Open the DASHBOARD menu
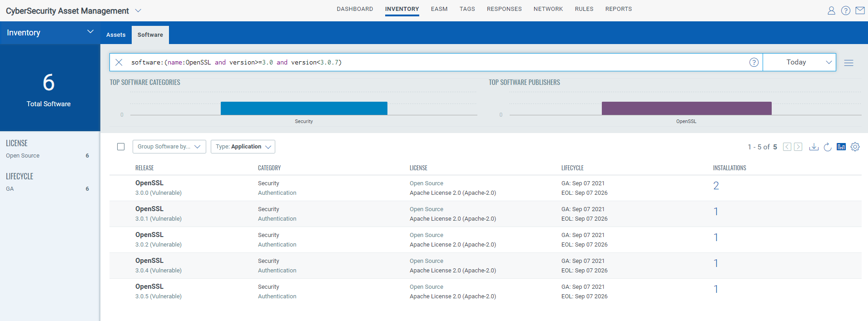The height and width of the screenshot is (321, 868). (x=355, y=9)
